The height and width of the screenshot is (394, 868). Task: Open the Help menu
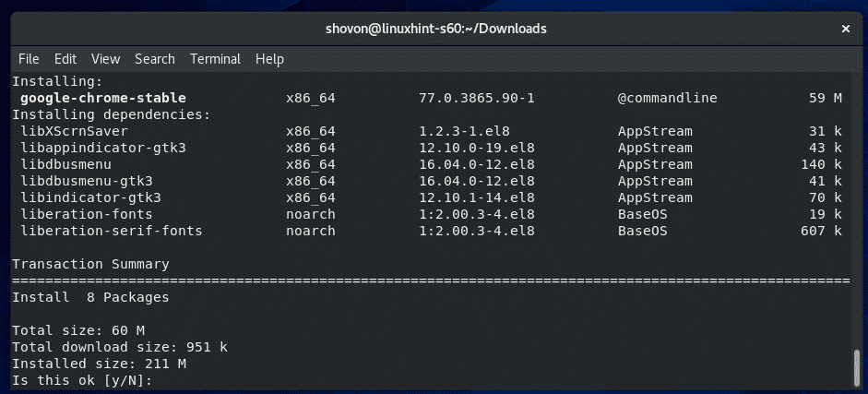pyautogui.click(x=269, y=59)
